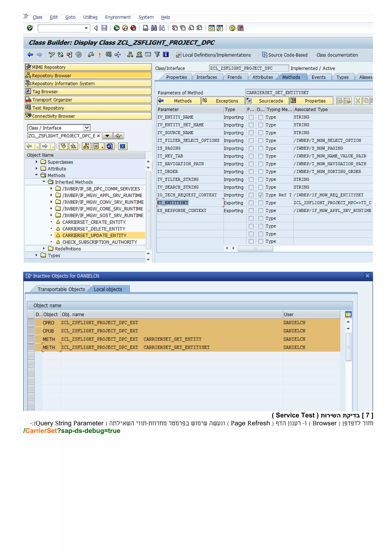Click the red Cancel icon in toolbar
The width and height of the screenshot is (392, 554).
(x=133, y=28)
